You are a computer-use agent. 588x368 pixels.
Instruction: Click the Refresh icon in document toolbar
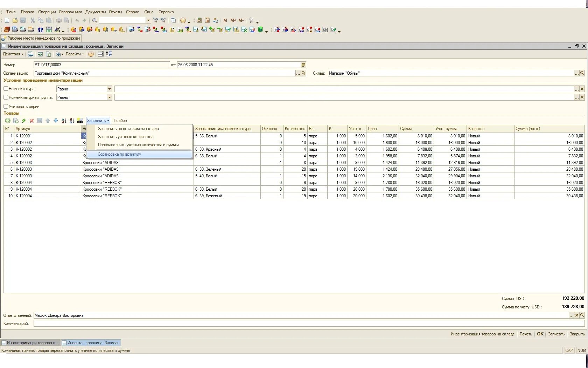[x=40, y=54]
